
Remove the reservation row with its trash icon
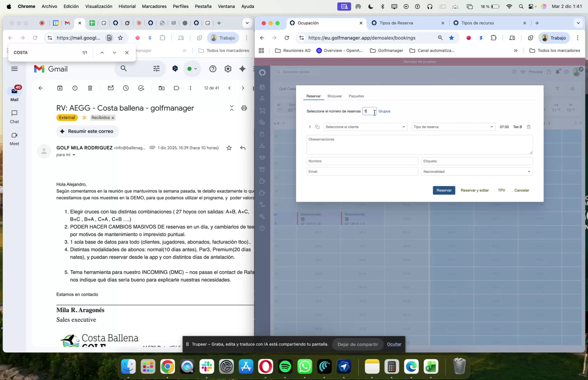(x=528, y=127)
